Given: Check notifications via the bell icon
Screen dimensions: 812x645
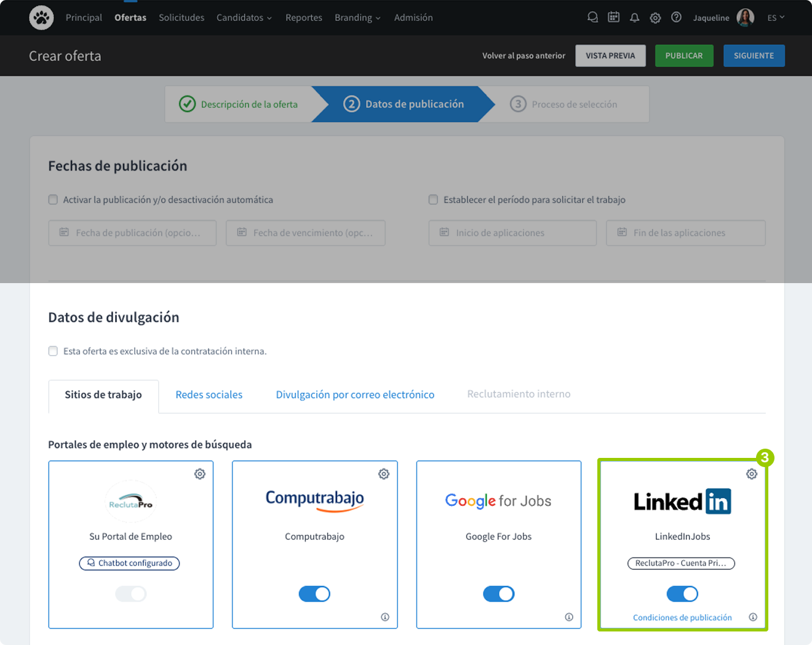Looking at the screenshot, I should click(634, 17).
